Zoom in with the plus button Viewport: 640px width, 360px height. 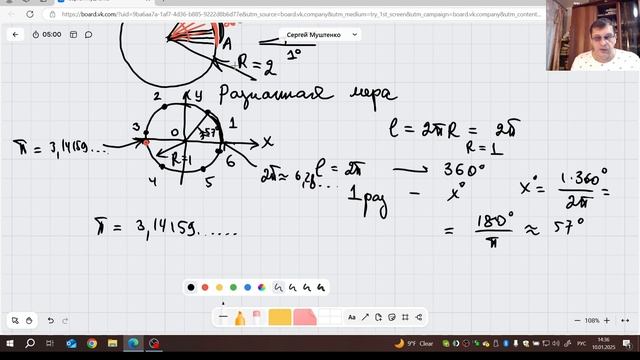click(607, 320)
